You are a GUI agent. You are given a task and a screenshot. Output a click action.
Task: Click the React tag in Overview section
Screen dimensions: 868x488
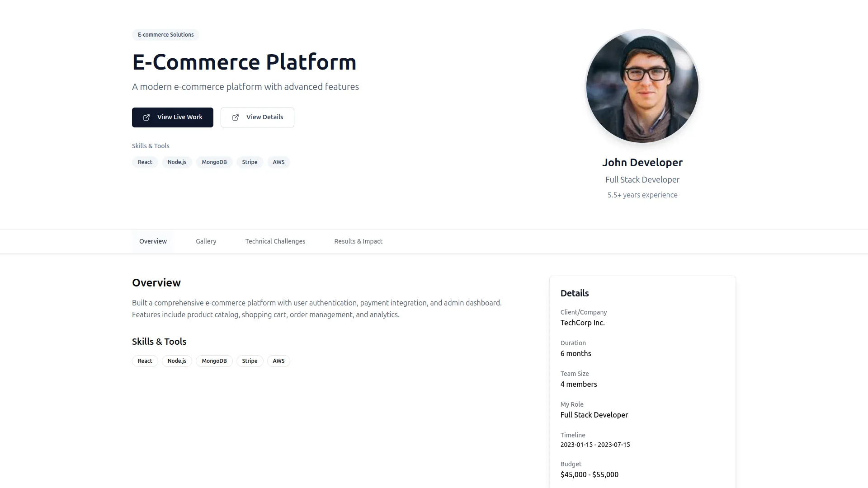tap(145, 361)
